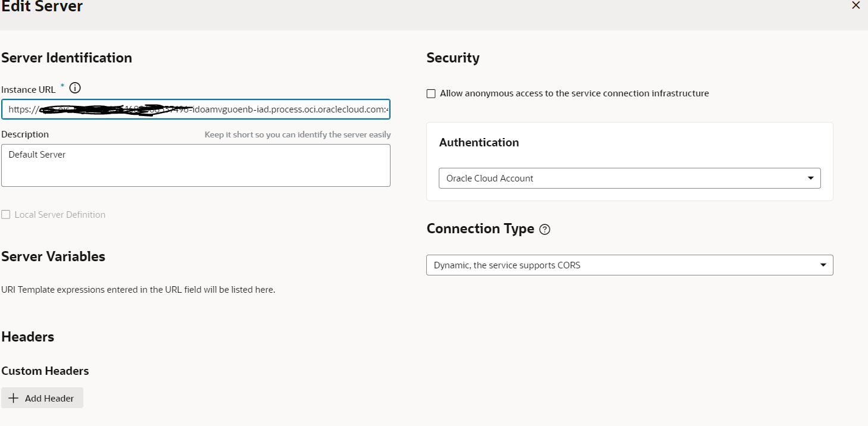This screenshot has width=868, height=426.
Task: Click the Server Variables heading
Action: click(53, 256)
